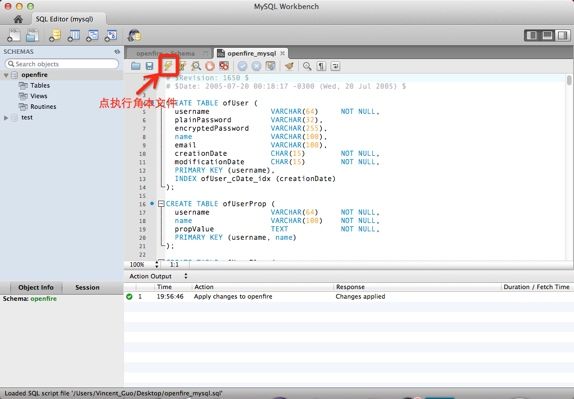Change editor zoom with 100% stepper
Screen dimensions: 574x399
(x=157, y=264)
